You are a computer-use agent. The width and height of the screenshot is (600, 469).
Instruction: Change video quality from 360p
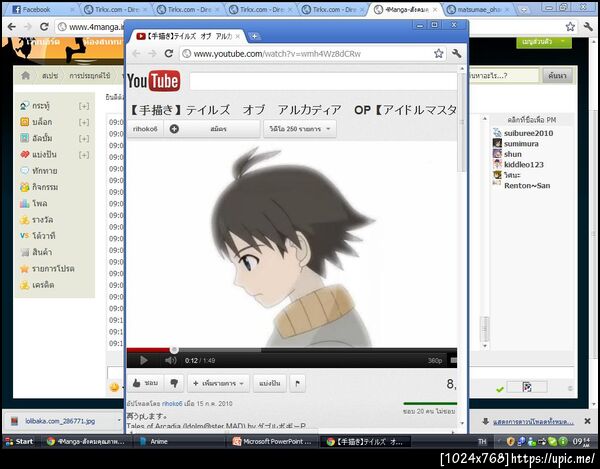pos(435,361)
